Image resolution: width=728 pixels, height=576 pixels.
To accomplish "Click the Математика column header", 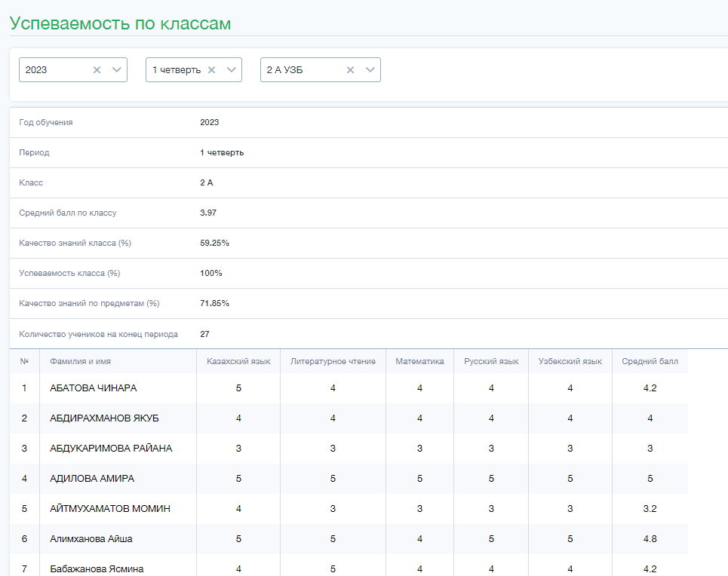I will pos(419,361).
